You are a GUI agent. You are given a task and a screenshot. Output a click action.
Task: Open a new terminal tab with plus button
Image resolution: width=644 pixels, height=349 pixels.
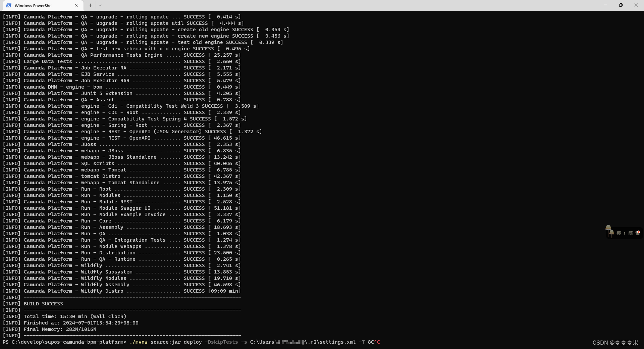tap(90, 5)
